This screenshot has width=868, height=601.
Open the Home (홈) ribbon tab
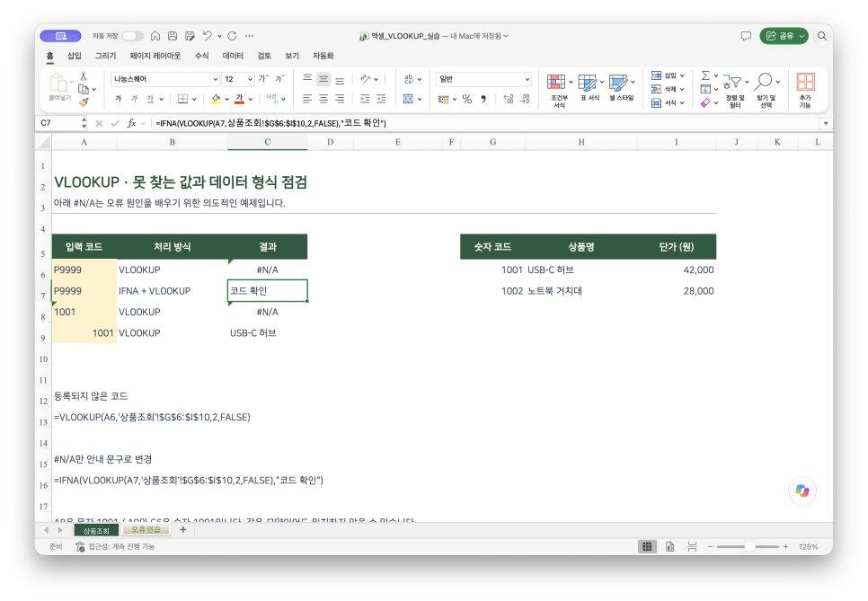coord(49,56)
